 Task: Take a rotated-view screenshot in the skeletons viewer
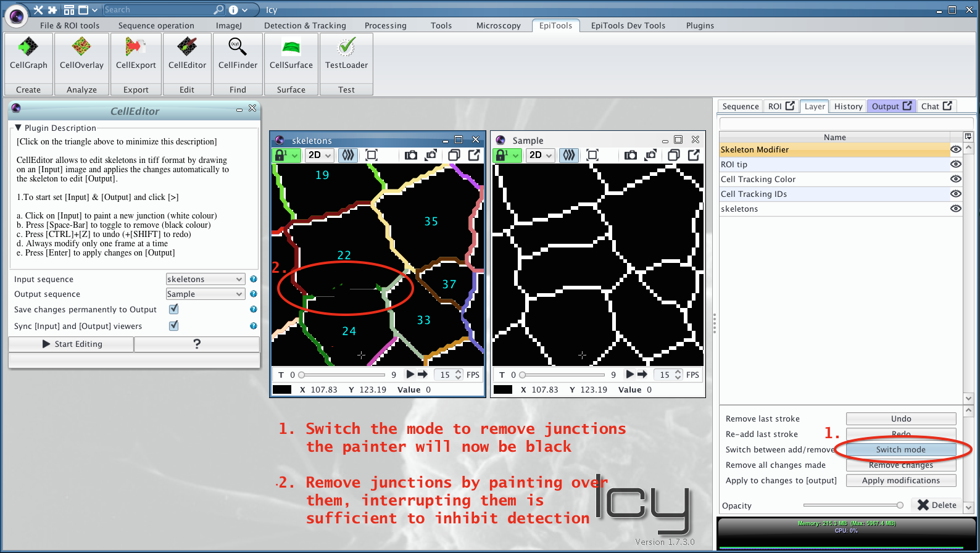click(431, 155)
